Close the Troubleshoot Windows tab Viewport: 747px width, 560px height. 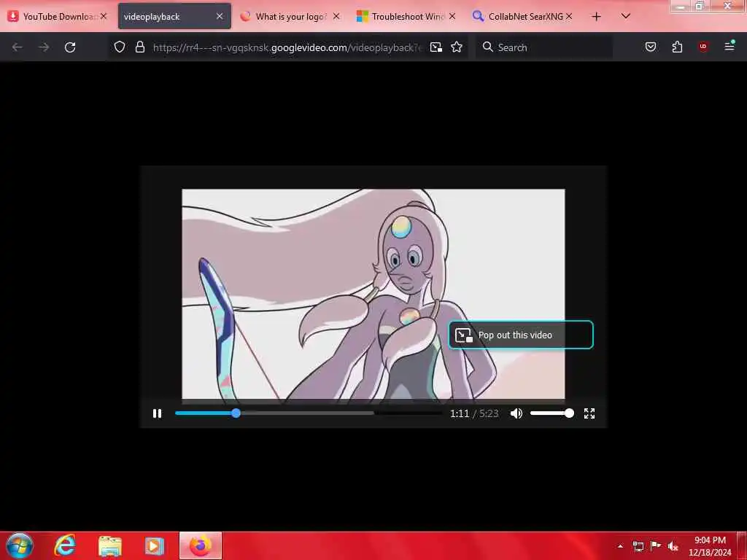pyautogui.click(x=452, y=16)
